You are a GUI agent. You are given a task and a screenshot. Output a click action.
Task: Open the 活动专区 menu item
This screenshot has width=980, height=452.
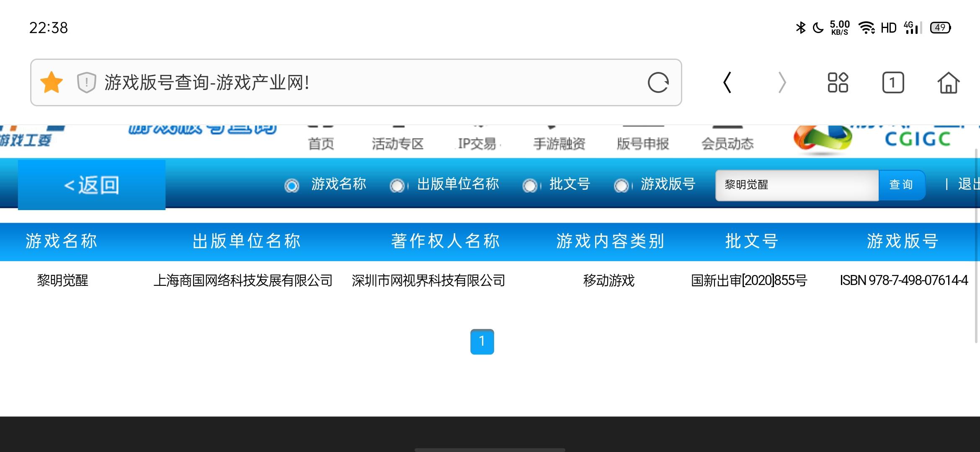click(397, 144)
